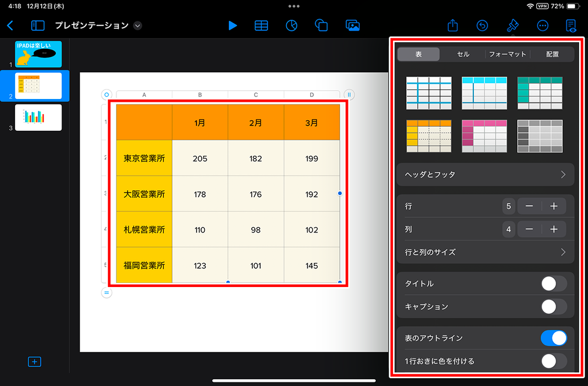Screen dimensions: 588x386
Task: Select the cell containing 98
Action: coord(256,230)
